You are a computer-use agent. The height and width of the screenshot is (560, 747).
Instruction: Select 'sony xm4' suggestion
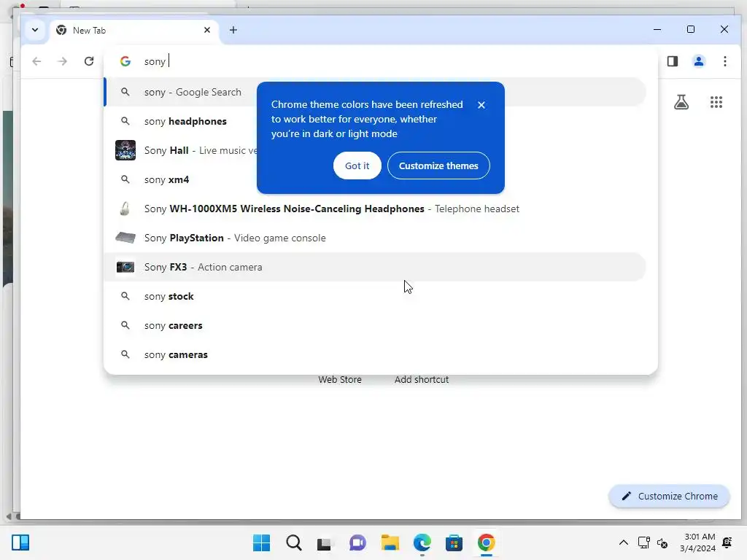pyautogui.click(x=376, y=179)
